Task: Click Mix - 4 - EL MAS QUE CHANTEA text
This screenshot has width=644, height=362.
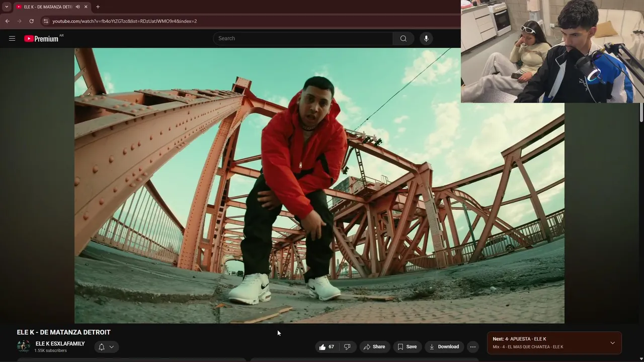Action: coord(528,347)
